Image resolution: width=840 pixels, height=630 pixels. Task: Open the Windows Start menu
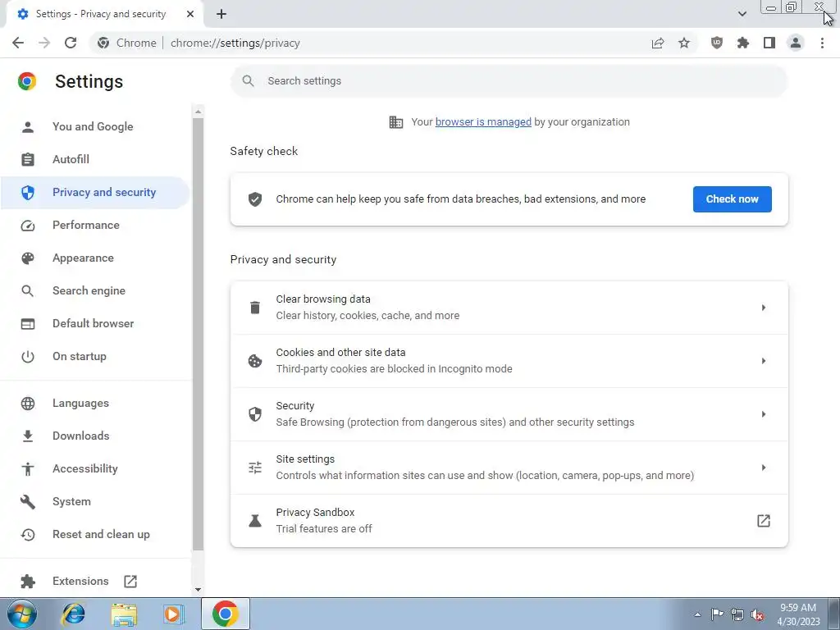click(21, 614)
